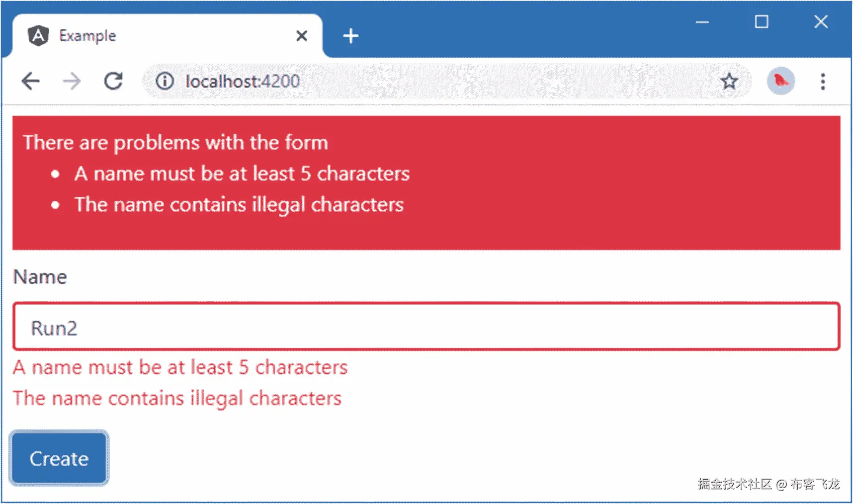Click the Name field label
Screen dimensions: 853x504
[x=40, y=277]
